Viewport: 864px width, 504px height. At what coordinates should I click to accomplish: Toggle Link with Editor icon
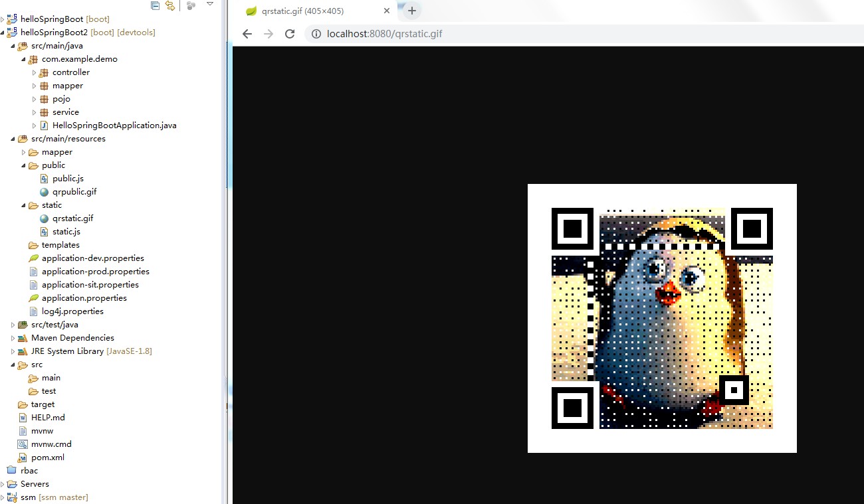[x=171, y=5]
